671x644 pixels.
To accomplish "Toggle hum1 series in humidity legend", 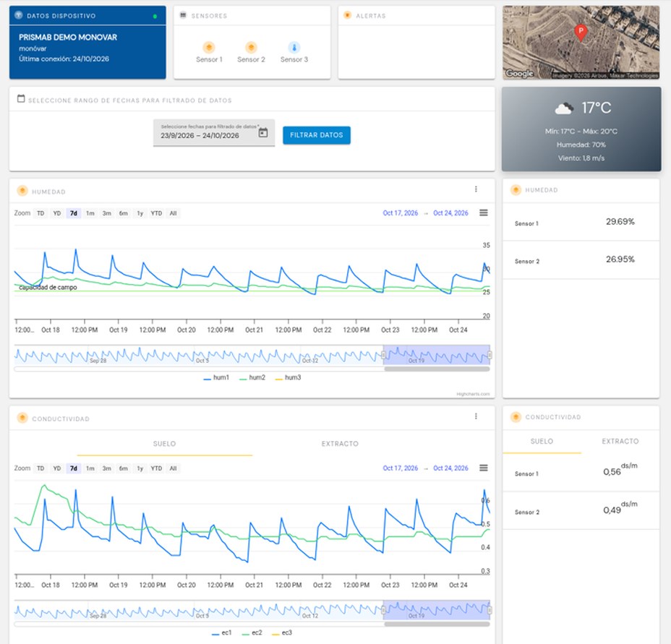I will click(x=216, y=377).
